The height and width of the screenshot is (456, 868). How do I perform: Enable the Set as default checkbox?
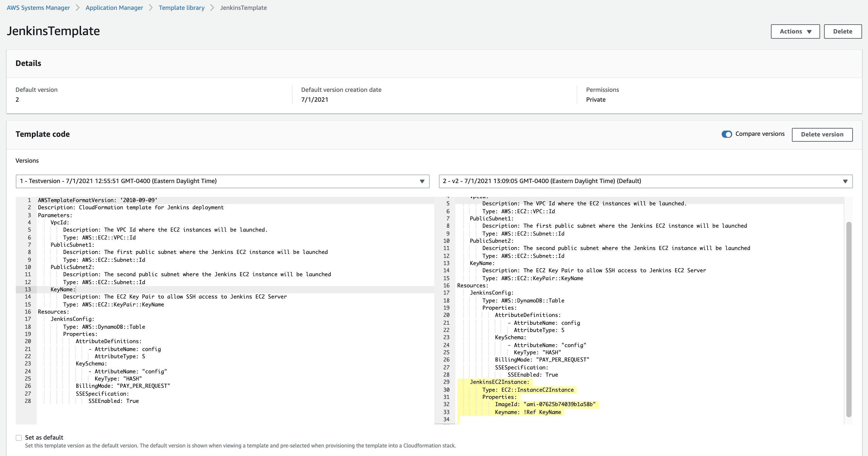[19, 437]
